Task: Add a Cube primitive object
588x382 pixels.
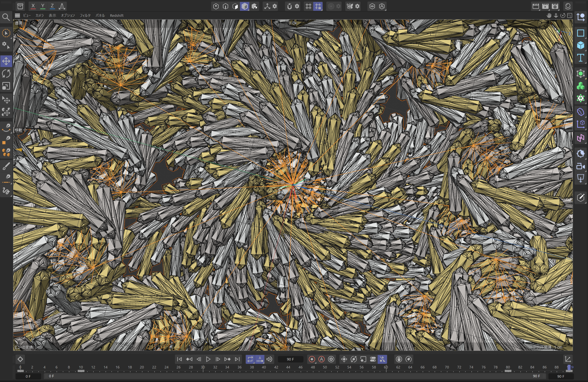Action: coord(580,45)
